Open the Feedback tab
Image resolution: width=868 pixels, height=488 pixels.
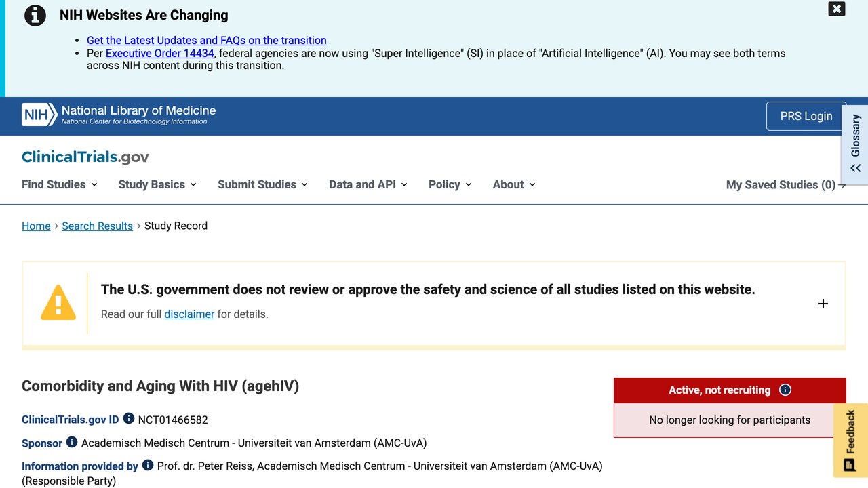click(850, 441)
